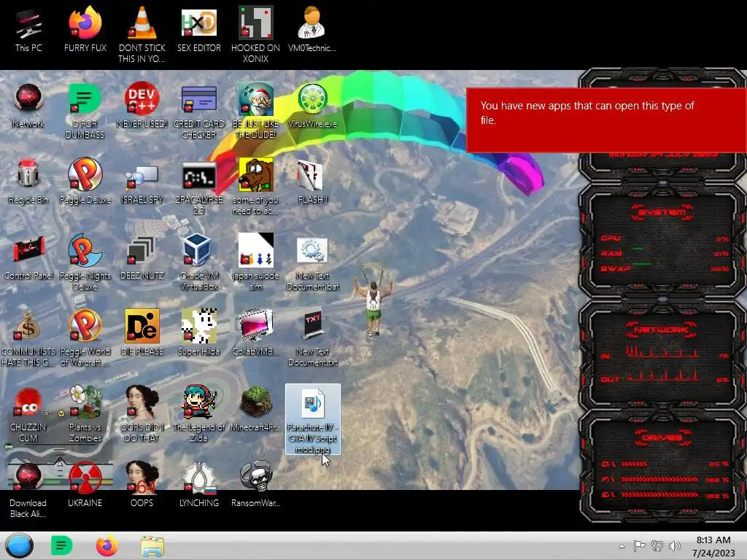Viewport: 747px width, 560px height.
Task: Click the DRIVES widget header
Action: 662,437
